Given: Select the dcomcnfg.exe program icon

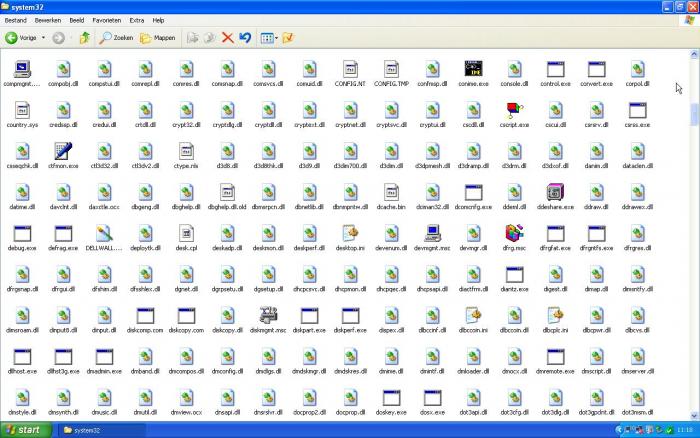Looking at the screenshot, I should (473, 192).
